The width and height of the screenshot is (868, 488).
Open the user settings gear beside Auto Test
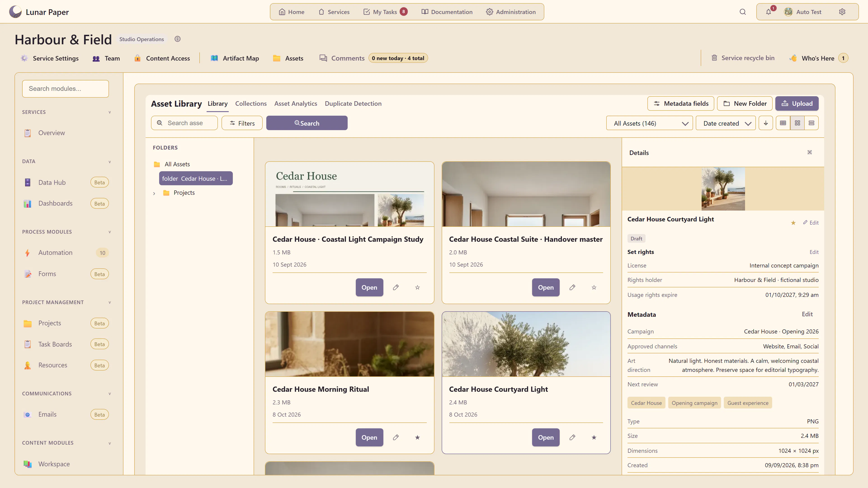[x=842, y=12]
